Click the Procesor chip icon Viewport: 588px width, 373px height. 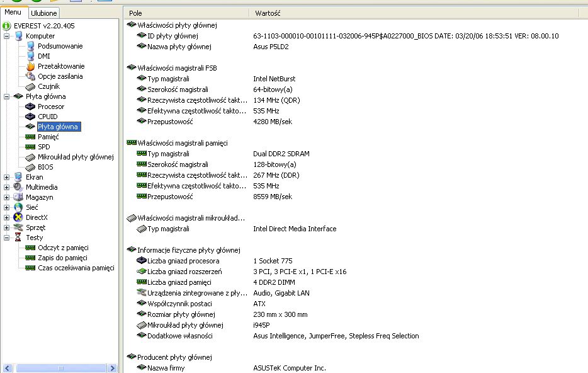(30, 106)
